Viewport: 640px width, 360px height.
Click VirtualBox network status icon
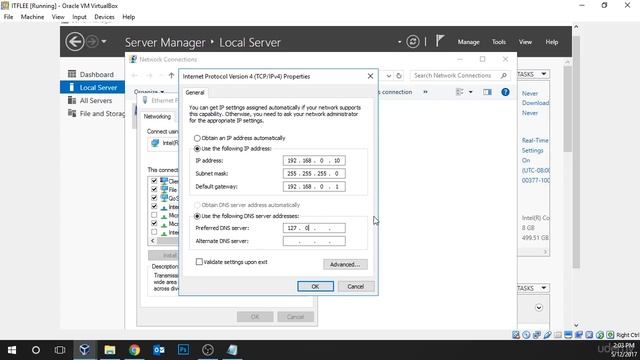537,335
